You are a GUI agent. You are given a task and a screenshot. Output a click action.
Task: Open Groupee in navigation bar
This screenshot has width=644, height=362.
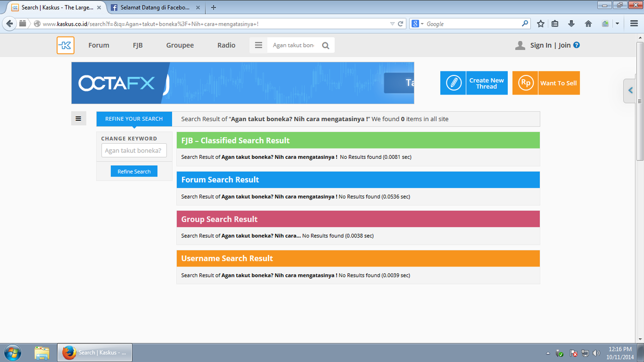(x=180, y=45)
